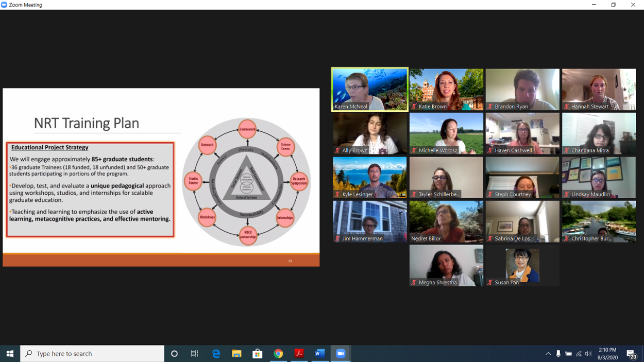Open the Windows notification center
The height and width of the screenshot is (362, 644).
coord(631,354)
